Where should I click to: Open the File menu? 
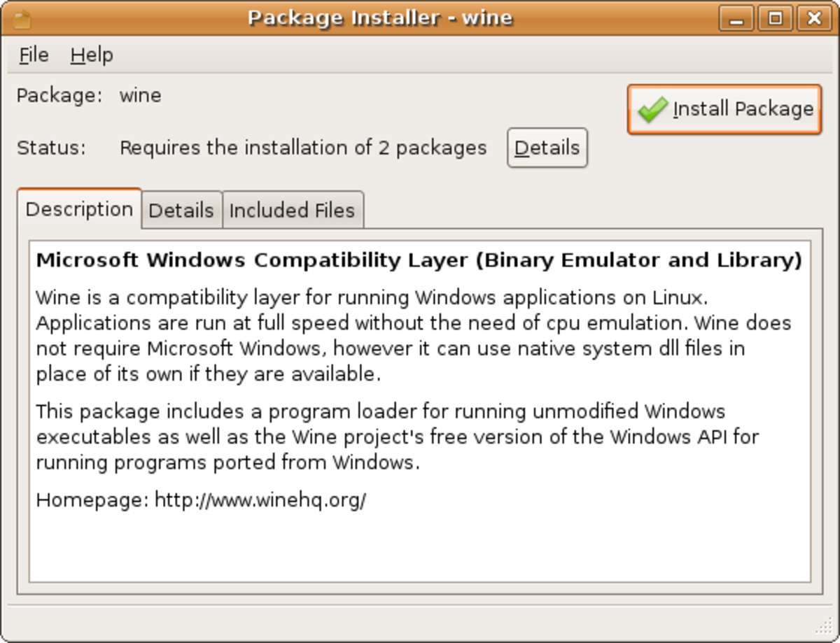(x=34, y=55)
